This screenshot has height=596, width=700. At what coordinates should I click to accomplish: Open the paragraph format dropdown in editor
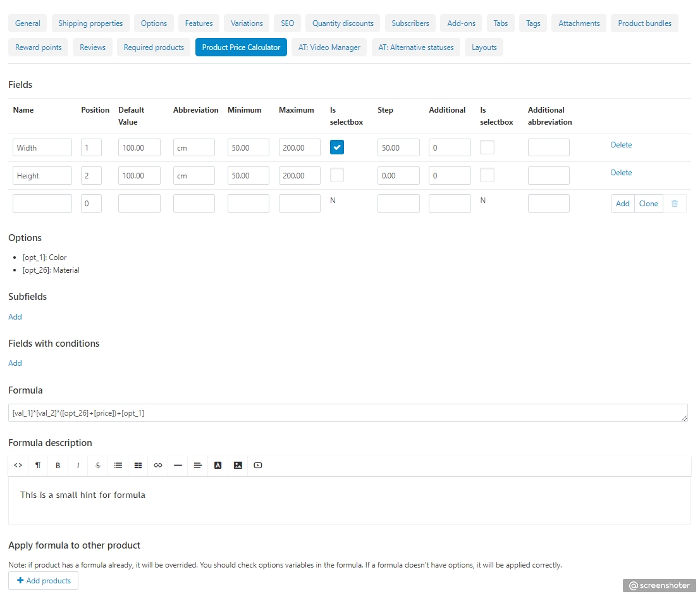coord(38,465)
